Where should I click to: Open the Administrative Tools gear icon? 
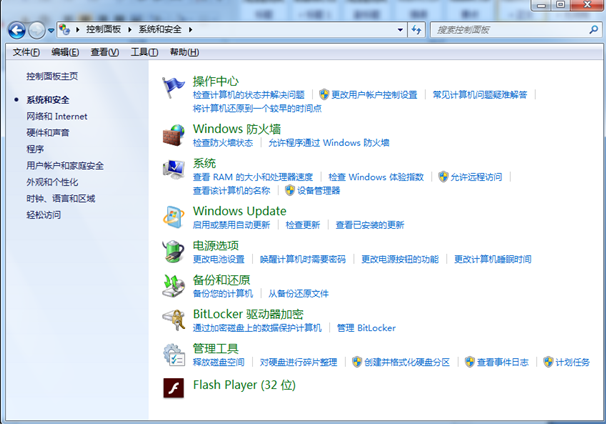(x=173, y=354)
